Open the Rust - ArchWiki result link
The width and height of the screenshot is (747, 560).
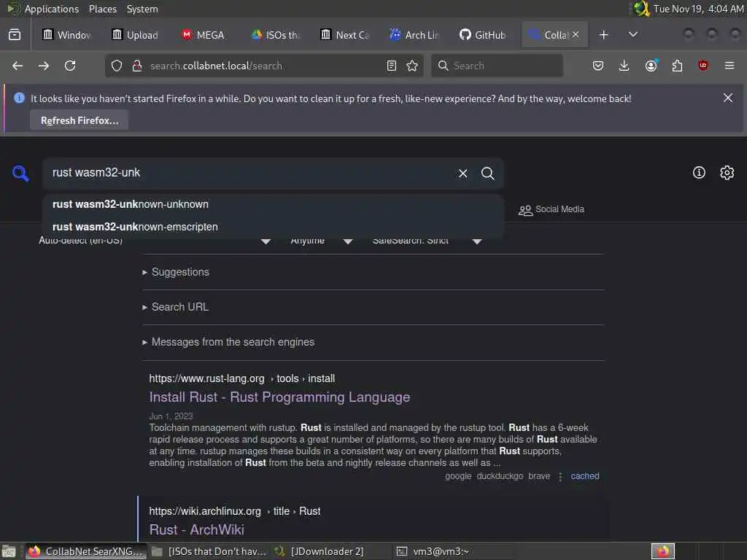click(x=197, y=529)
